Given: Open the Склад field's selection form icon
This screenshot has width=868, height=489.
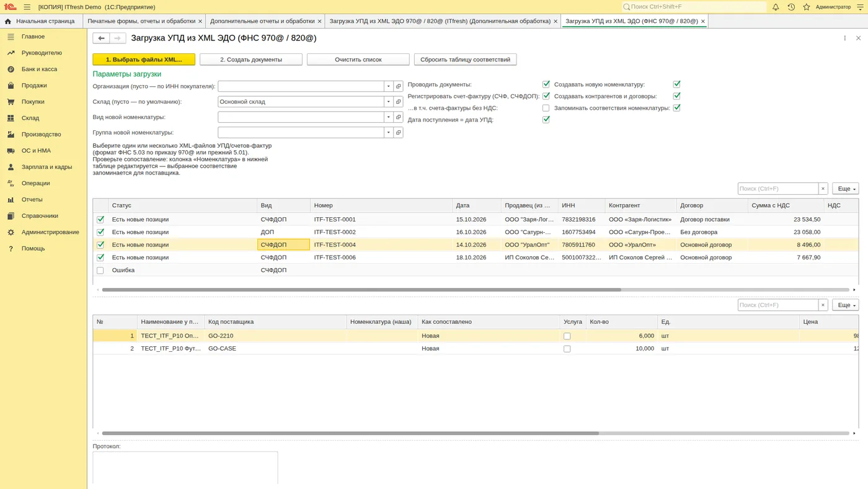Looking at the screenshot, I should point(399,102).
